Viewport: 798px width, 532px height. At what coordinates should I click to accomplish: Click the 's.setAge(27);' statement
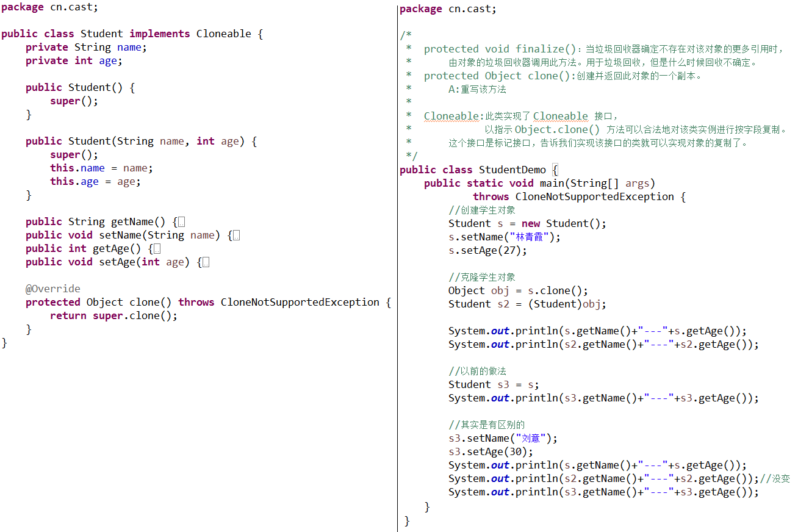487,250
